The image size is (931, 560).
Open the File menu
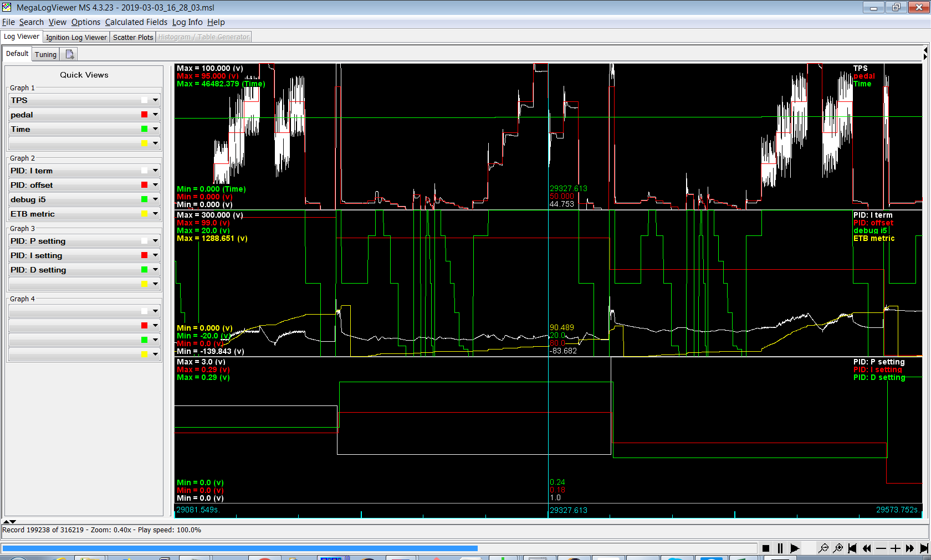tap(8, 22)
